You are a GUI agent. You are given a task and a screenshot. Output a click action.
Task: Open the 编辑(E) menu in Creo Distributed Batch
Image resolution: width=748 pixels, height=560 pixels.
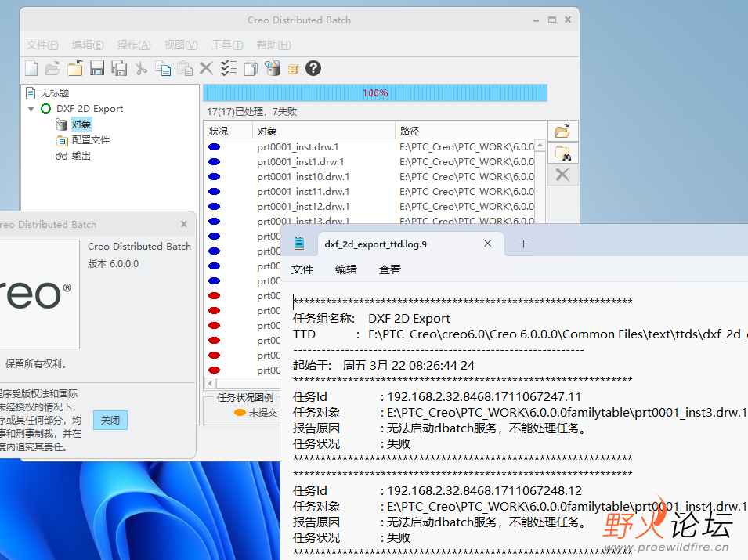(88, 45)
